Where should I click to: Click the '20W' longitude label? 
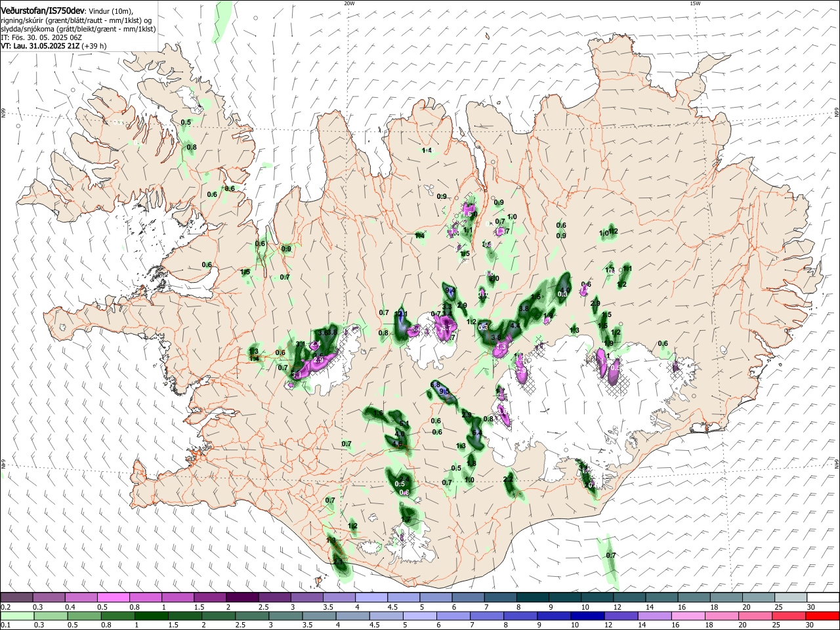click(x=349, y=3)
